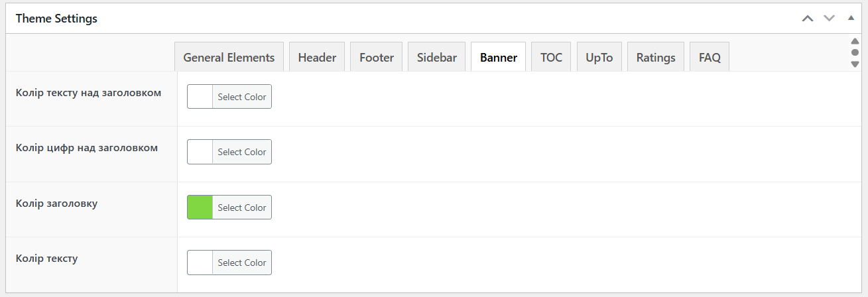Image resolution: width=868 pixels, height=297 pixels.
Task: Click the circle dot between scroll arrows
Action: (x=855, y=52)
